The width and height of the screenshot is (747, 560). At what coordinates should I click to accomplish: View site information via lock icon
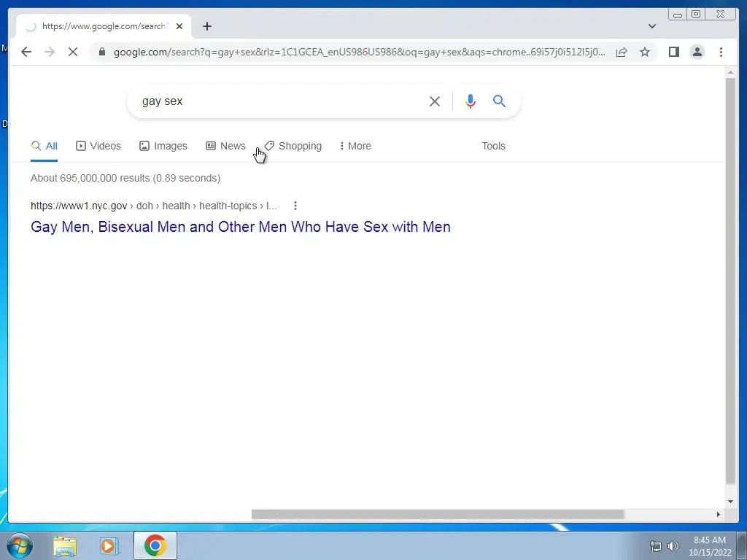click(x=102, y=52)
